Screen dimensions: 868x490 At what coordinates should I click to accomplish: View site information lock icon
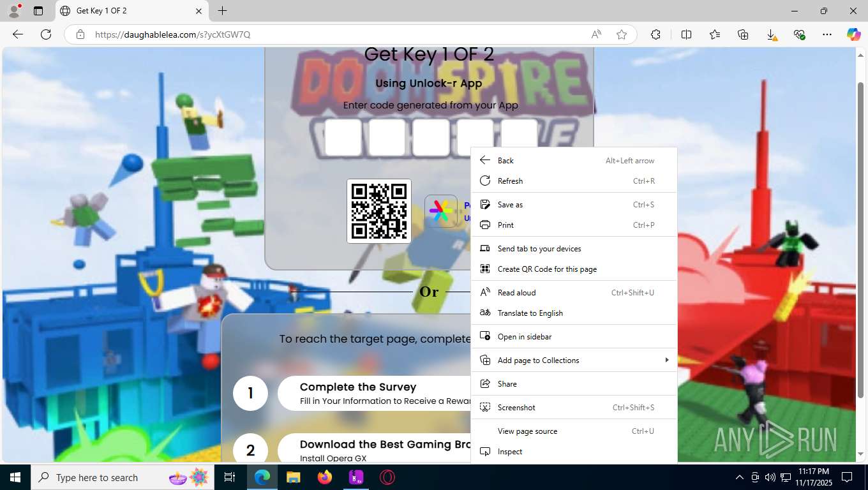(x=80, y=34)
